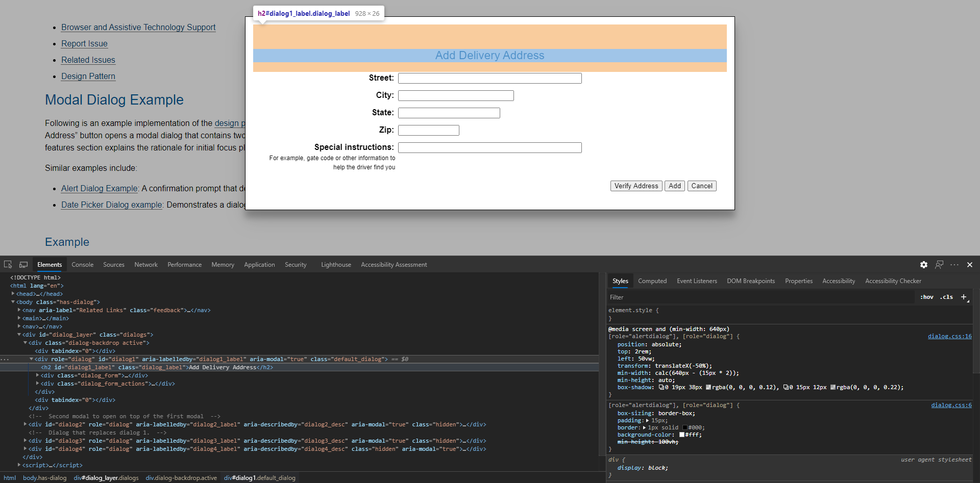Focus the Street input field
This screenshot has width=980, height=483.
click(490, 78)
